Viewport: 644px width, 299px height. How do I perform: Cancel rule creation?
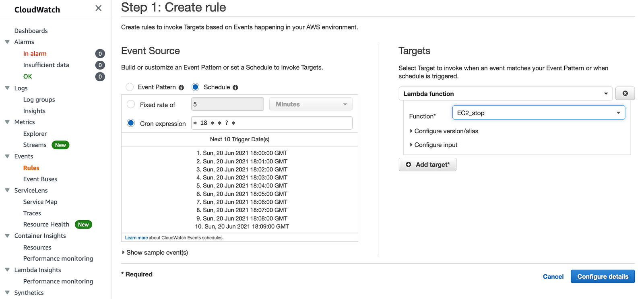pyautogui.click(x=553, y=276)
